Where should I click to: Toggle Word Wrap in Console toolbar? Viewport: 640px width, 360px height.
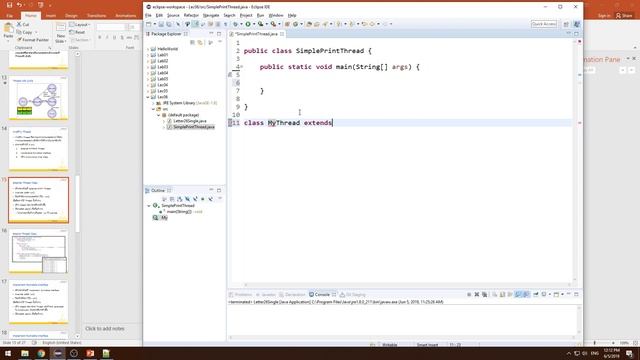point(510,294)
